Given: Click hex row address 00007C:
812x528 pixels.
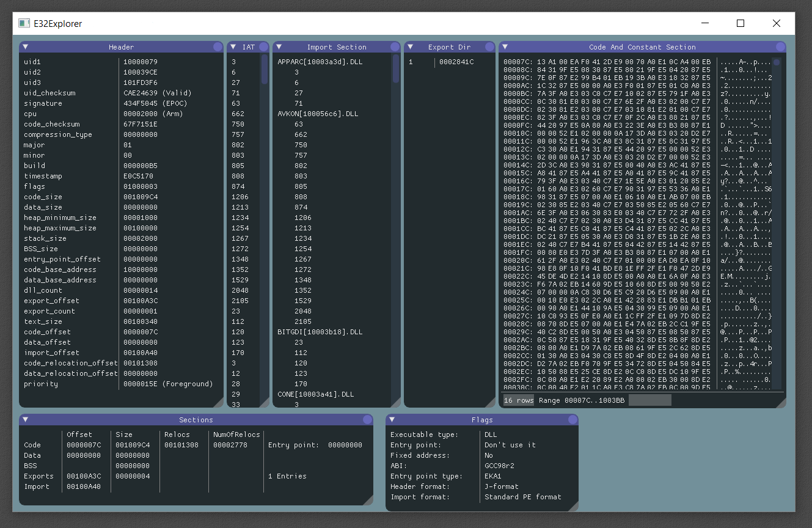Looking at the screenshot, I should coord(518,62).
